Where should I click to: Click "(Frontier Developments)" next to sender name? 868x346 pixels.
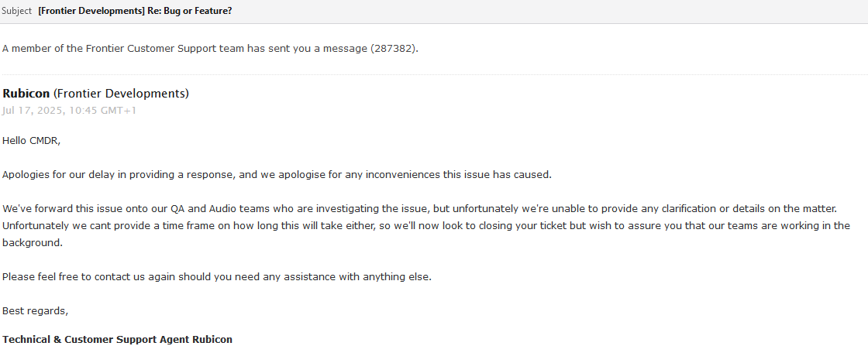[x=121, y=94]
